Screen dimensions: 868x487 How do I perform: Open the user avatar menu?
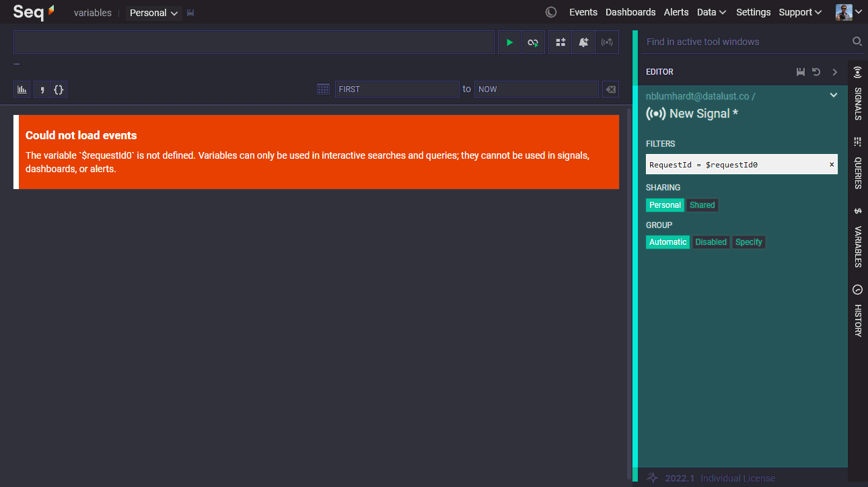pos(848,12)
